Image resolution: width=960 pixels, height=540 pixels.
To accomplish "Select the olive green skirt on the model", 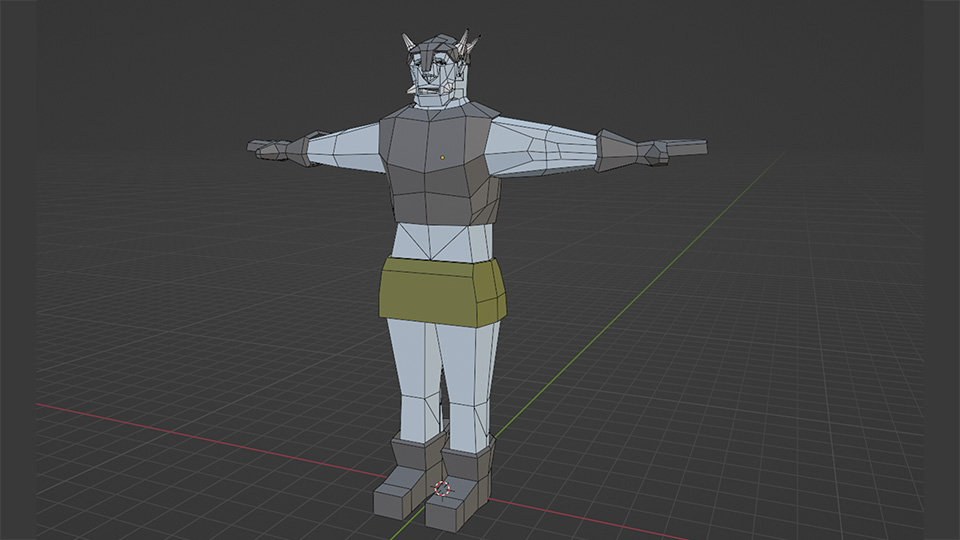I will pos(443,291).
